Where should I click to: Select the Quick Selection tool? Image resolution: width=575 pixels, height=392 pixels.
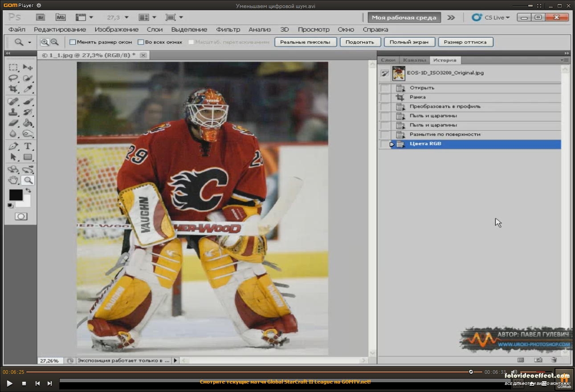tap(28, 78)
